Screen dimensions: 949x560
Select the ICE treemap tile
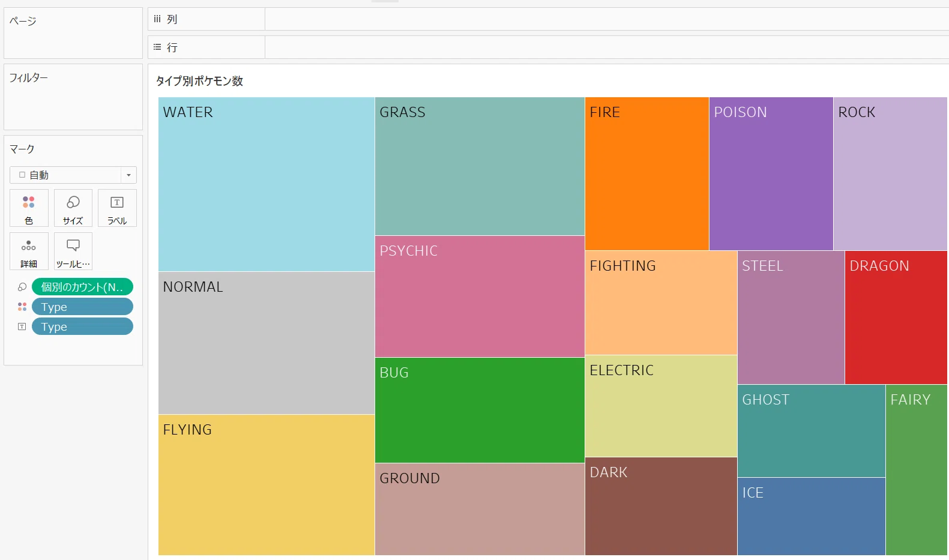(x=812, y=516)
